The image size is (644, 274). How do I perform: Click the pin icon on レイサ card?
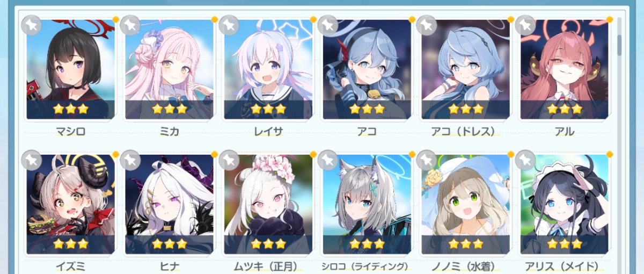[x=229, y=25]
